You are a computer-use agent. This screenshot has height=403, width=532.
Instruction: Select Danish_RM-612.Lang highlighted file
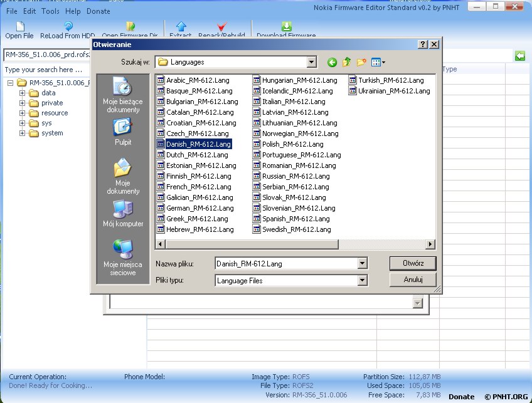194,144
